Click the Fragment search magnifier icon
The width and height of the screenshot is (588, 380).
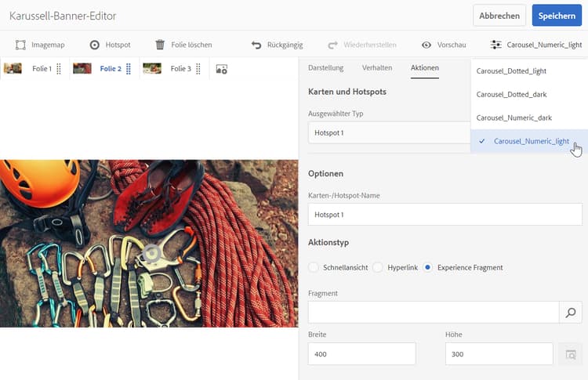click(571, 312)
